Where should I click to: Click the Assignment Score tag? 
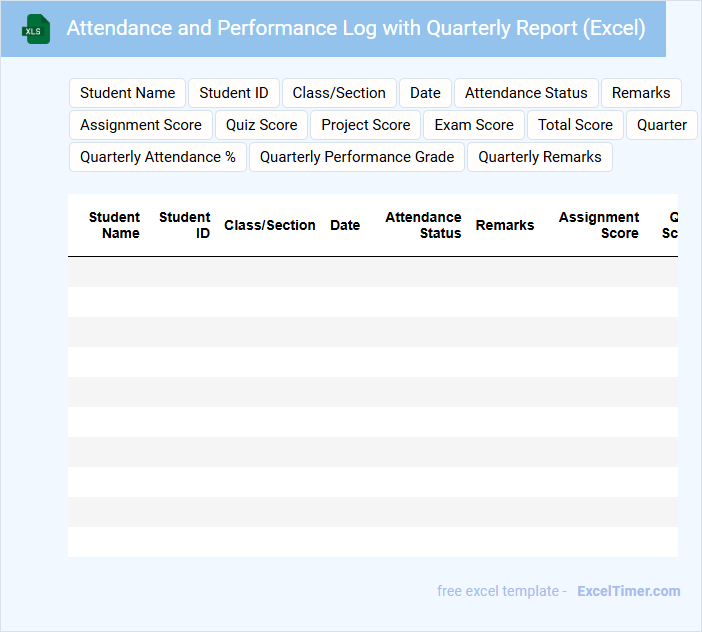point(141,125)
